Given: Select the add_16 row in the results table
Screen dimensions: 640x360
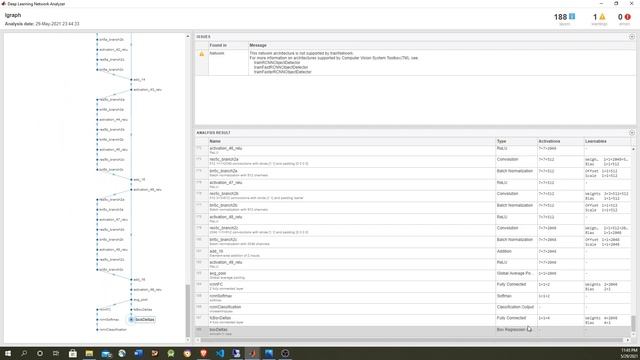Looking at the screenshot, I should [x=413, y=253].
